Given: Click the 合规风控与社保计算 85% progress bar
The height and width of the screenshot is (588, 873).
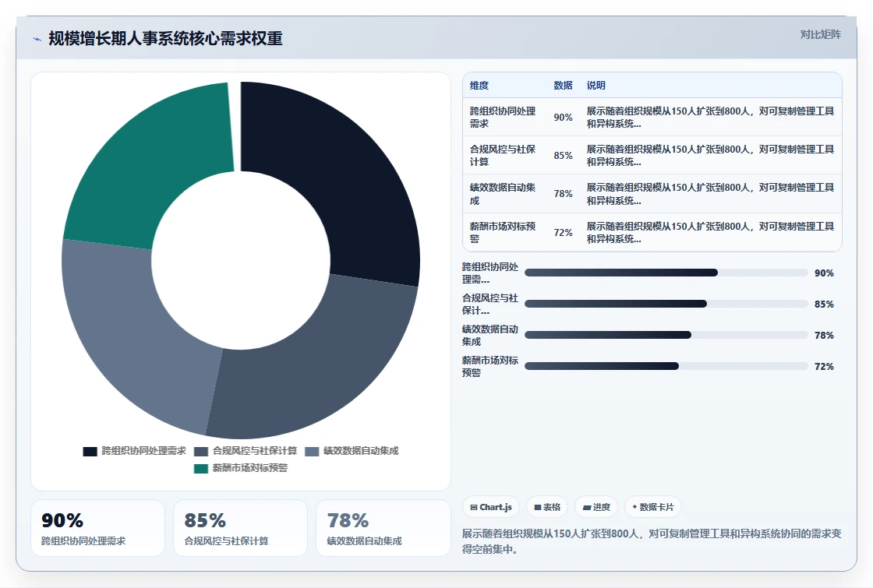Looking at the screenshot, I should tap(666, 304).
